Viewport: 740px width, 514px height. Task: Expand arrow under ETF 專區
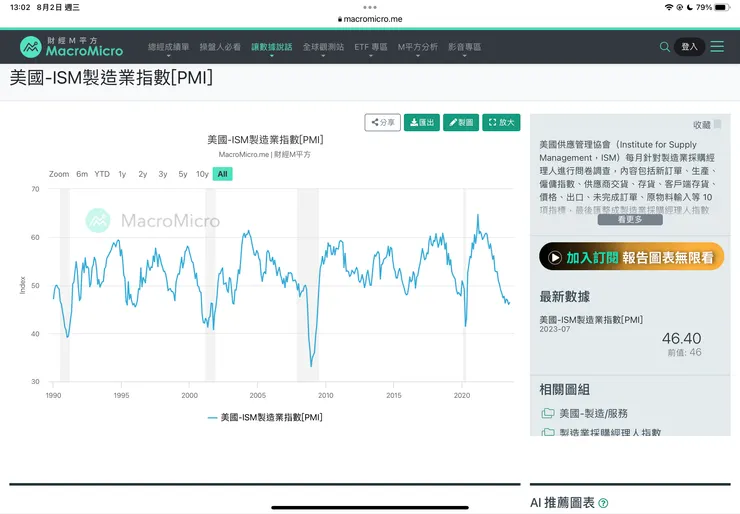tap(371, 56)
